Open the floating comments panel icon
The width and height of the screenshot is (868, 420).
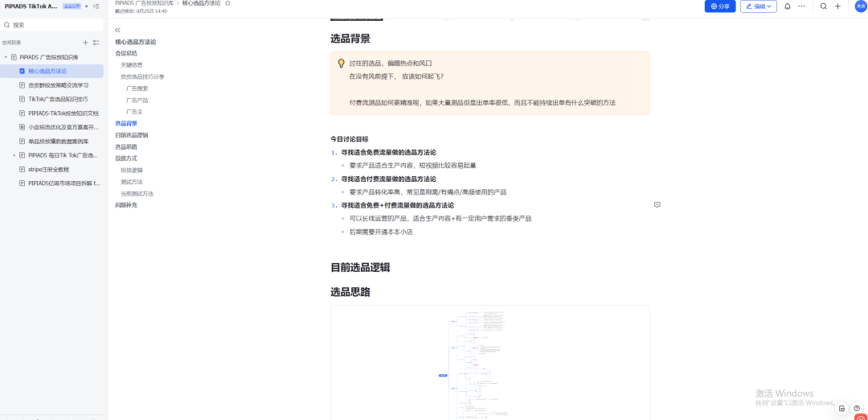[x=842, y=409]
